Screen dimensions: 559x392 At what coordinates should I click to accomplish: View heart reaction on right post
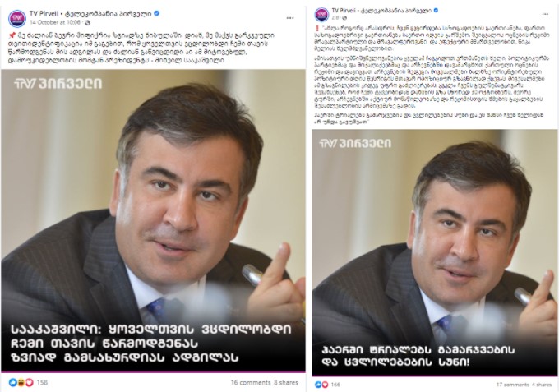click(326, 385)
